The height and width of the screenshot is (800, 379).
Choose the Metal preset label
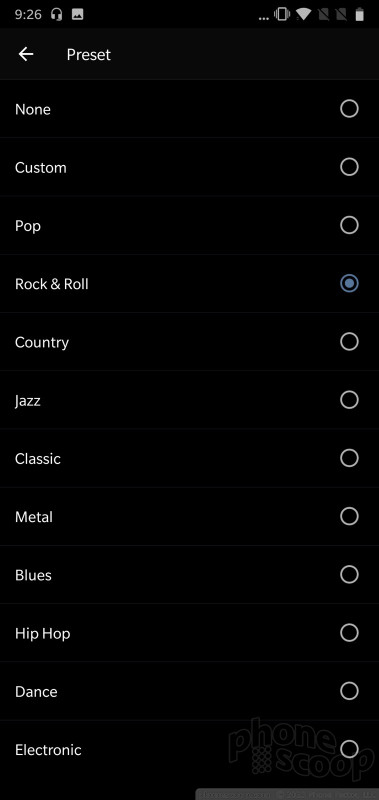(x=34, y=517)
